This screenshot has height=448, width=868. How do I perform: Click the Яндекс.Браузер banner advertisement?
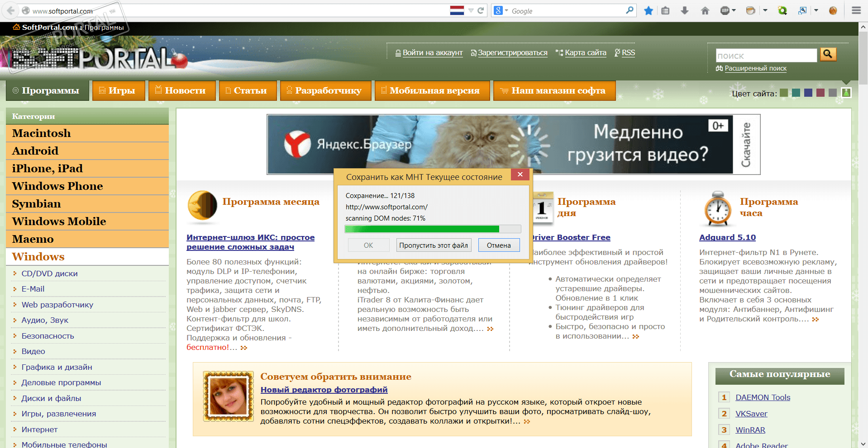pos(513,144)
